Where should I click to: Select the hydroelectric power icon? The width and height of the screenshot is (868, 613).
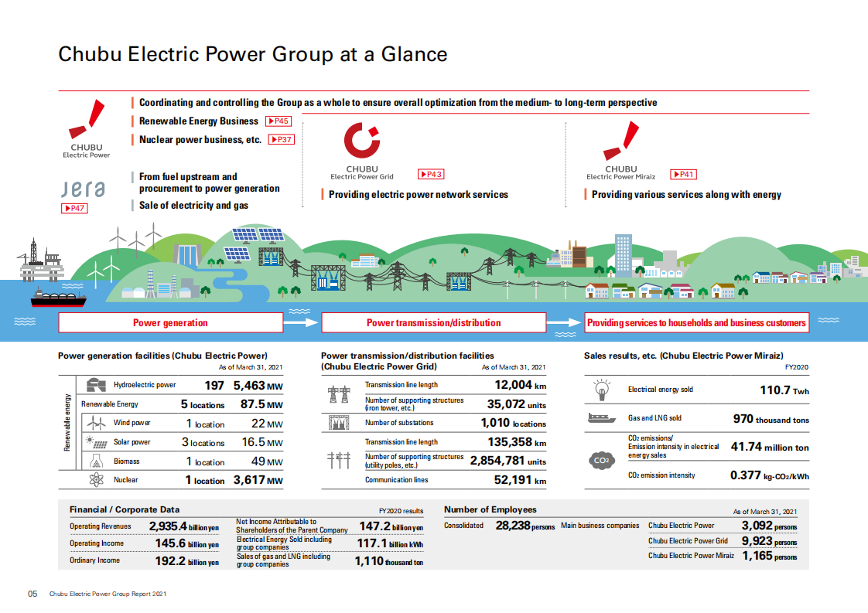coord(98,385)
